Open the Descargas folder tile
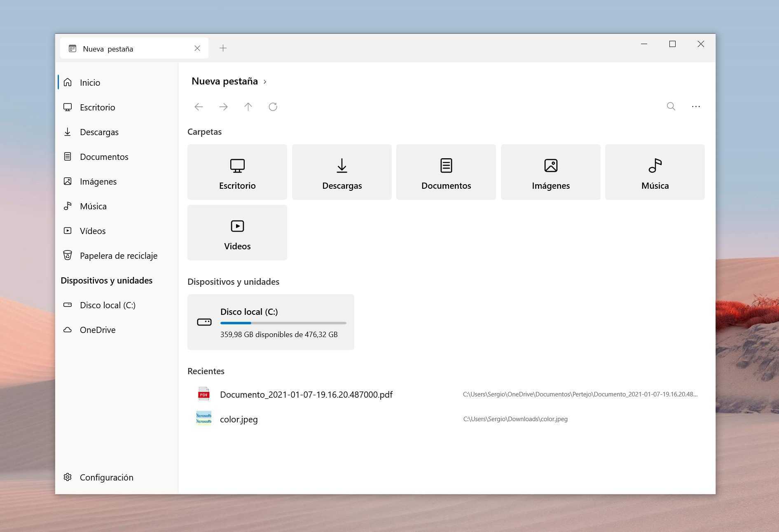Viewport: 779px width, 532px height. click(x=342, y=172)
